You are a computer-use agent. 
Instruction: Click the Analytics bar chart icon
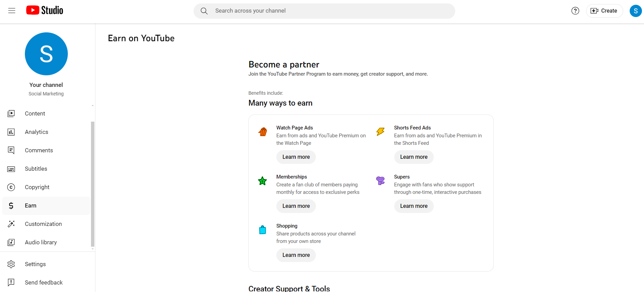(x=11, y=132)
